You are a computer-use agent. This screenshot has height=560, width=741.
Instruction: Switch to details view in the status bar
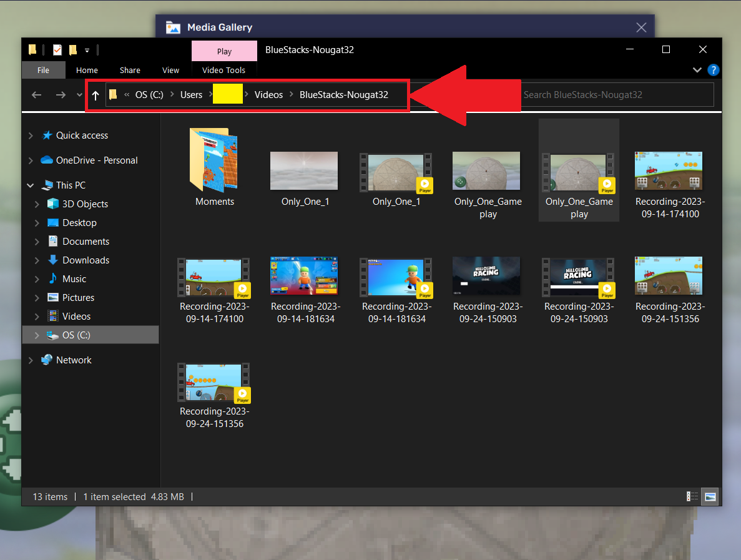(692, 496)
